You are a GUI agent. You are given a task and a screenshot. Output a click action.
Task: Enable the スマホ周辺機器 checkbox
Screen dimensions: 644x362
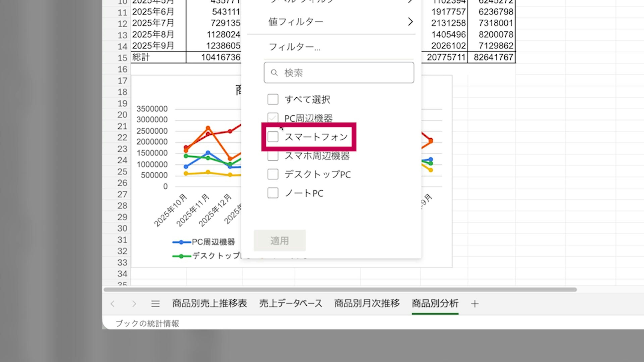point(273,156)
